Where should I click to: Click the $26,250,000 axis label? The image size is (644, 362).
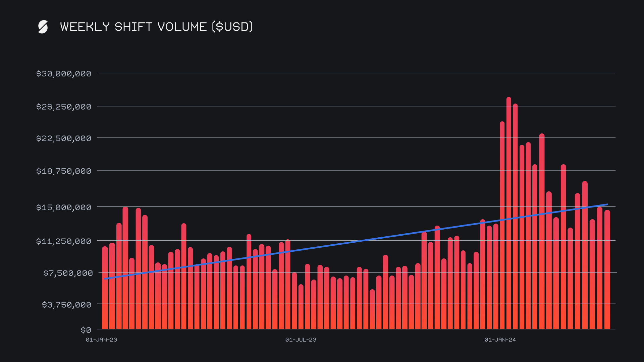[64, 107]
